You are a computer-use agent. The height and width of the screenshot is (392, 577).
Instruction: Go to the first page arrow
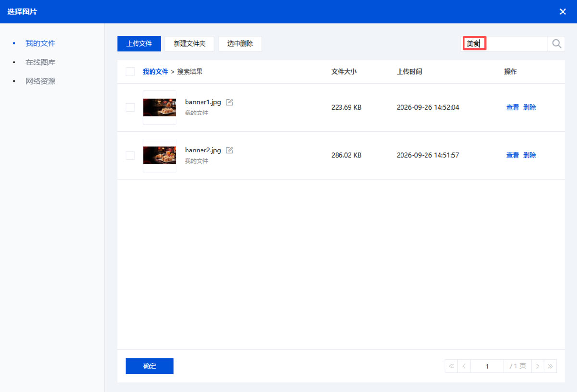(x=452, y=366)
